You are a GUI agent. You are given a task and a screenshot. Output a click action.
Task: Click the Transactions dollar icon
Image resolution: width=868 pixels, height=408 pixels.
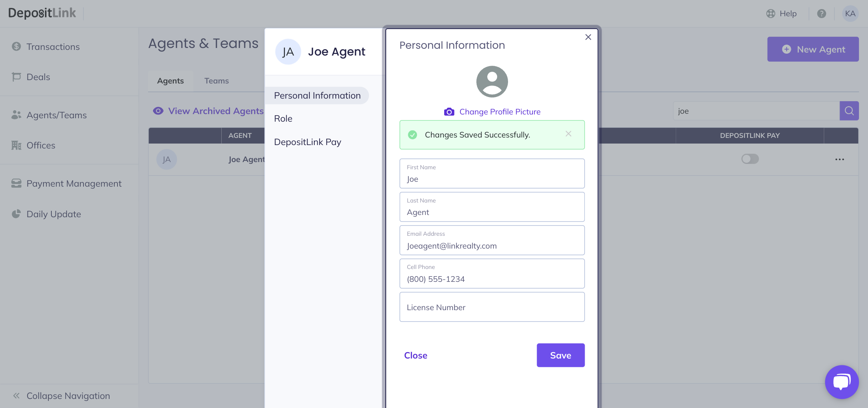click(x=16, y=46)
